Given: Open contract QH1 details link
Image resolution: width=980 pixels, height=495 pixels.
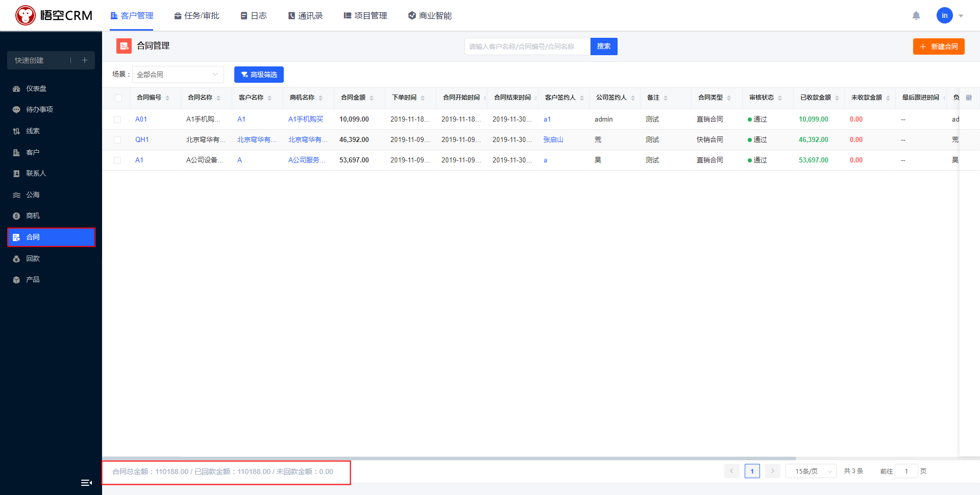Looking at the screenshot, I should click(x=142, y=139).
